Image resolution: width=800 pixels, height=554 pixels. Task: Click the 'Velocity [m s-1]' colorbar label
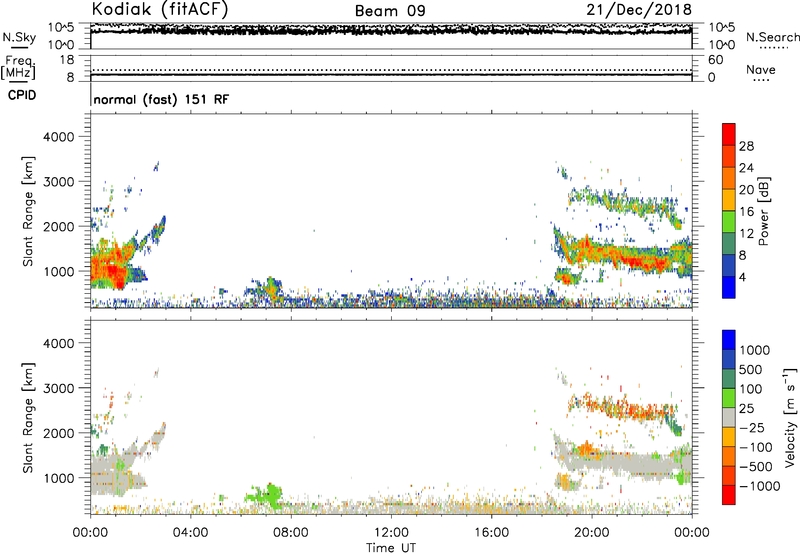coord(790,417)
